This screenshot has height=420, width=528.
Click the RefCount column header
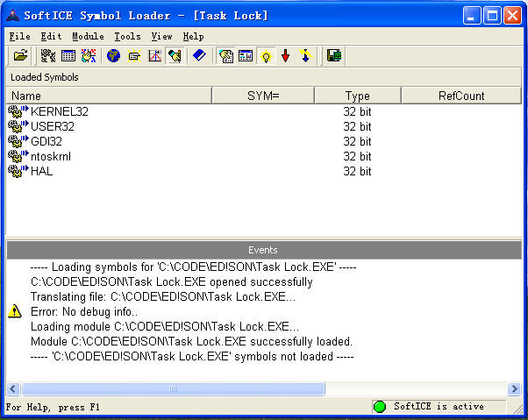[461, 96]
